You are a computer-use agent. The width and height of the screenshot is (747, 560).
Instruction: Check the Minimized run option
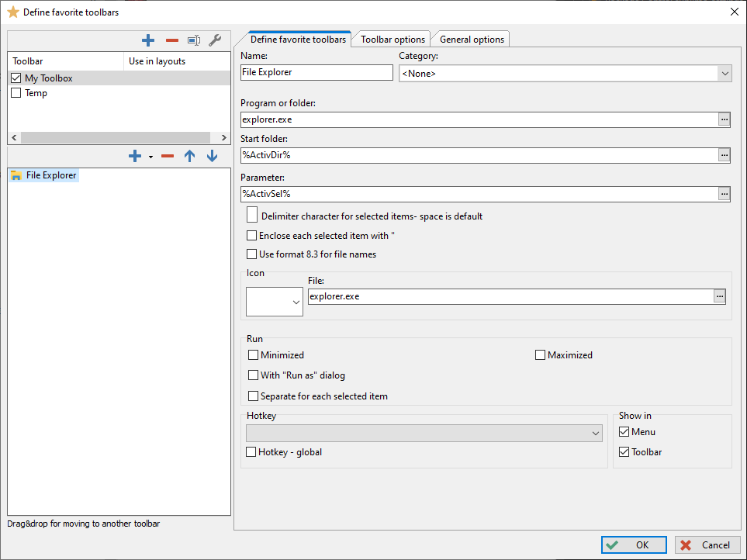253,355
